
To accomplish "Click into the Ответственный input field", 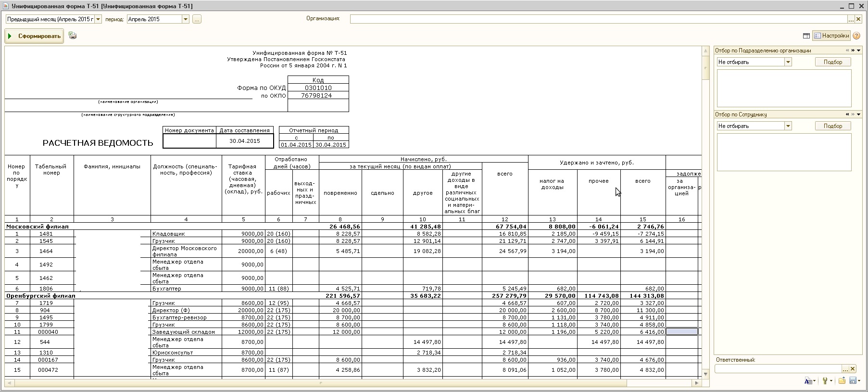I will (x=778, y=369).
